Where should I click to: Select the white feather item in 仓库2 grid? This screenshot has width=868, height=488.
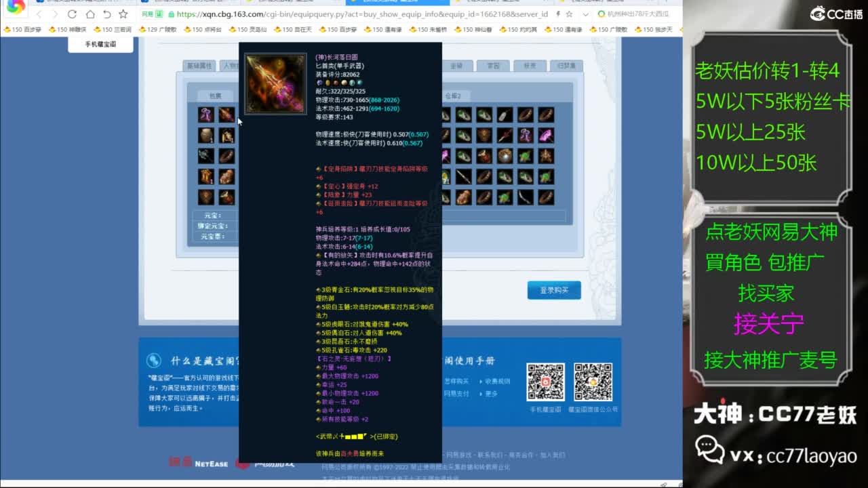pos(505,115)
